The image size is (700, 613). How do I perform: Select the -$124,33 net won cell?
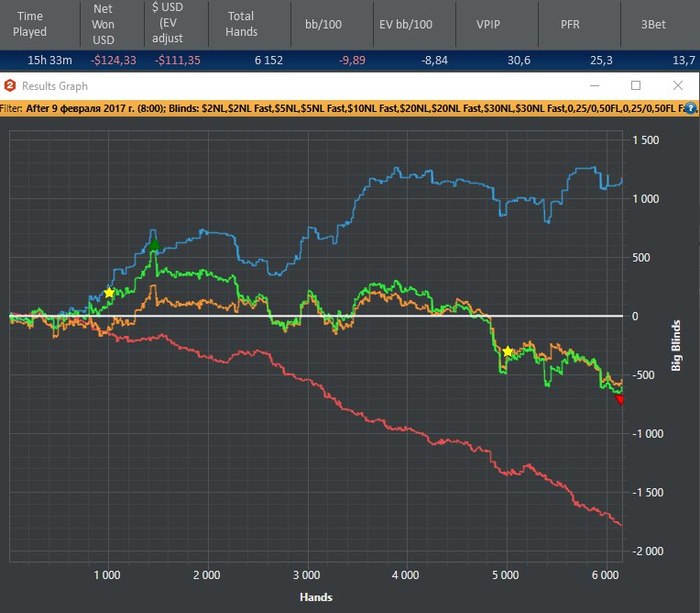[x=113, y=60]
